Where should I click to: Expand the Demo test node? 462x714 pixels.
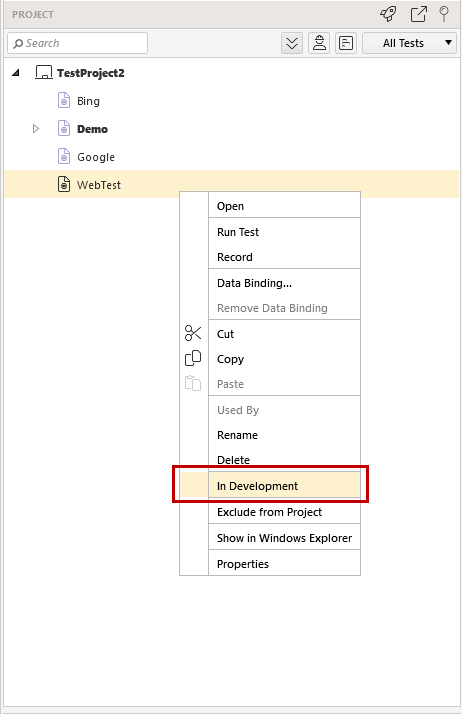[36, 129]
